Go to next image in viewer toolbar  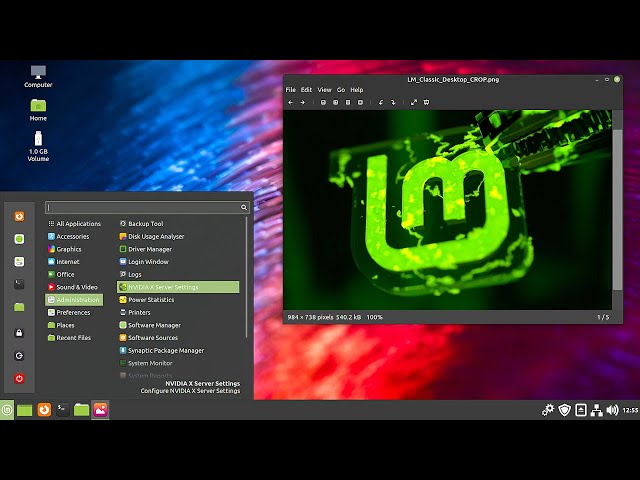click(303, 102)
